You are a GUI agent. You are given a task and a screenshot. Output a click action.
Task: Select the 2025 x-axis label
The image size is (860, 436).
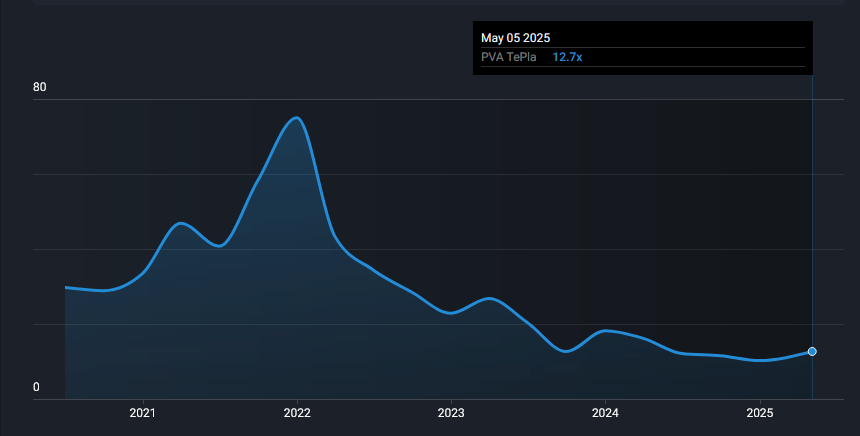click(x=760, y=413)
